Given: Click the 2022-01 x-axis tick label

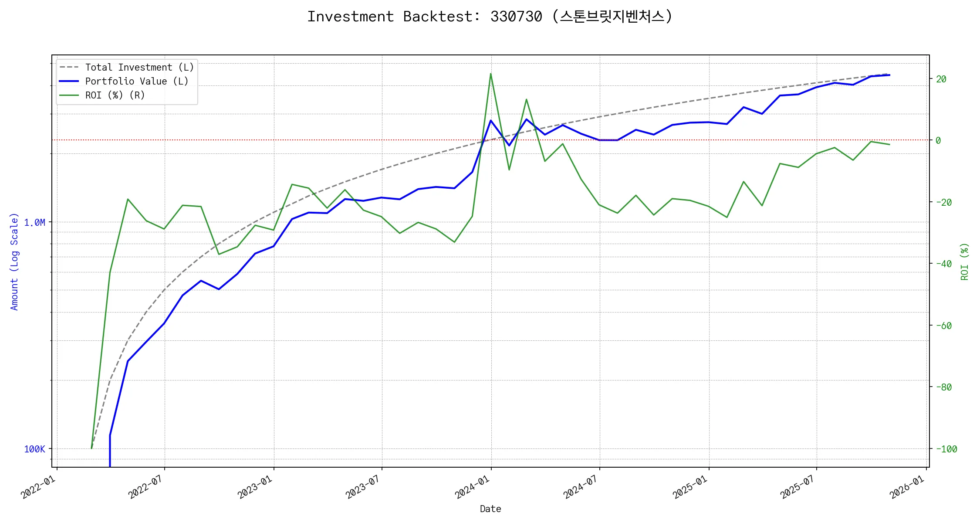Looking at the screenshot, I should pyautogui.click(x=38, y=487).
